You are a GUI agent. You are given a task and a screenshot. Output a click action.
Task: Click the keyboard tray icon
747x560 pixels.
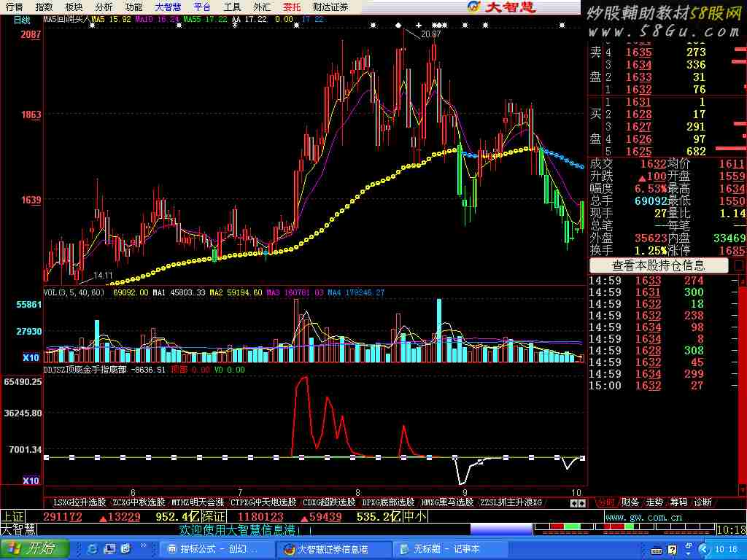657,550
